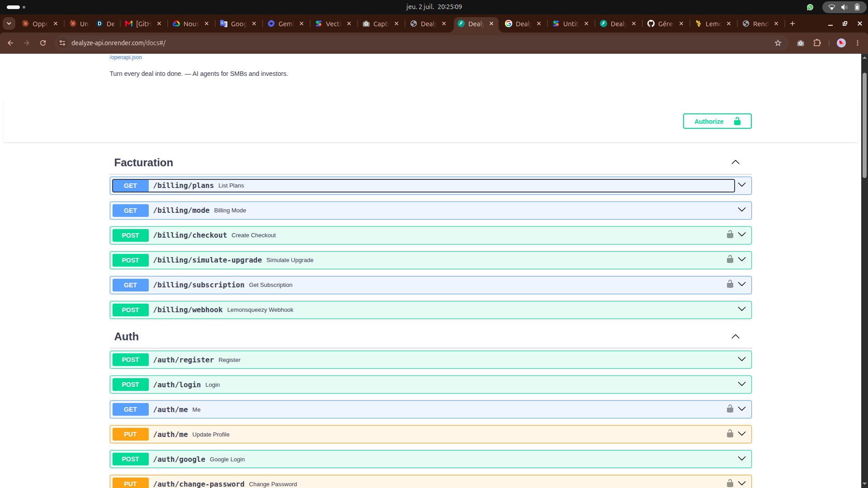Click the Facturation section heading
This screenshot has width=868, height=488.
pyautogui.click(x=143, y=163)
